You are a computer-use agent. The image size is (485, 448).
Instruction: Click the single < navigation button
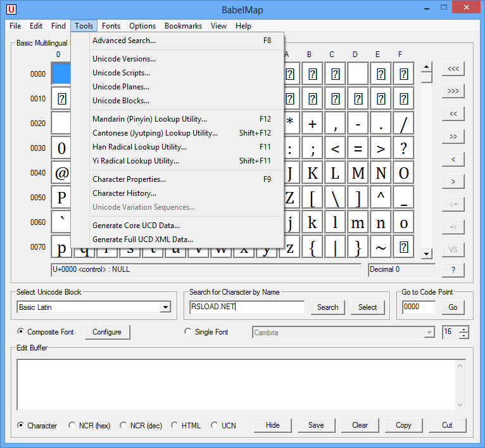[453, 159]
